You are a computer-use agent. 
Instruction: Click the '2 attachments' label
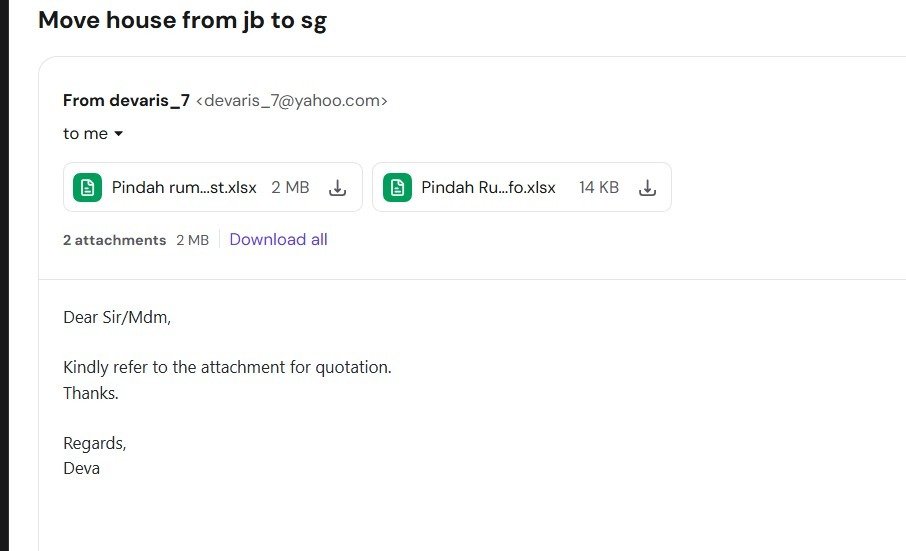tap(114, 240)
